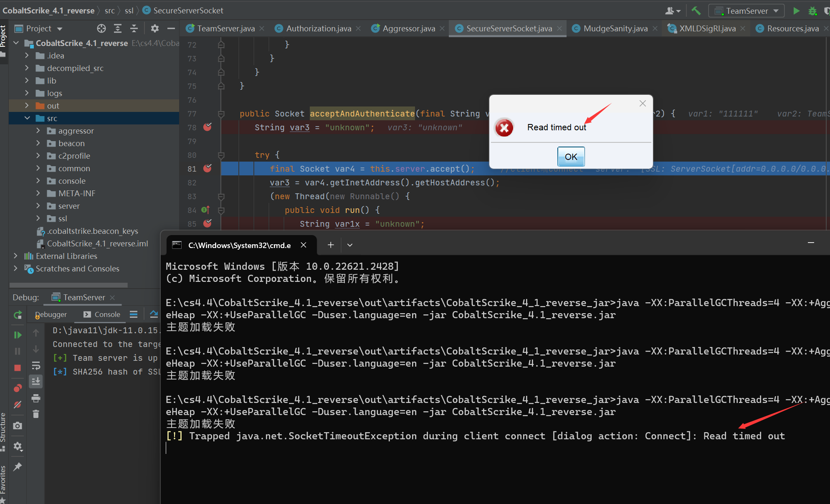Screen dimensions: 830x504
Task: Clear console with the trash icon
Action: 36,414
